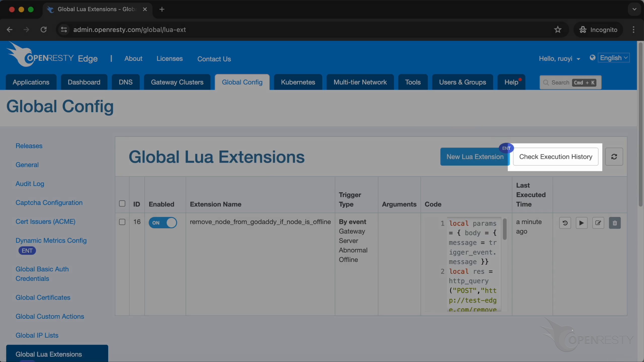Go to Gateway Clusters tab
The image size is (644, 362).
177,82
